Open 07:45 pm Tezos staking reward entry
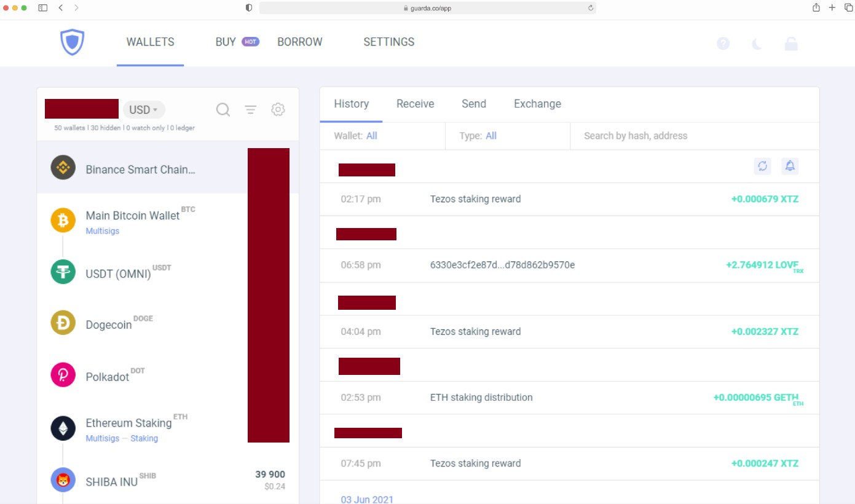This screenshot has height=504, width=855. 569,463
